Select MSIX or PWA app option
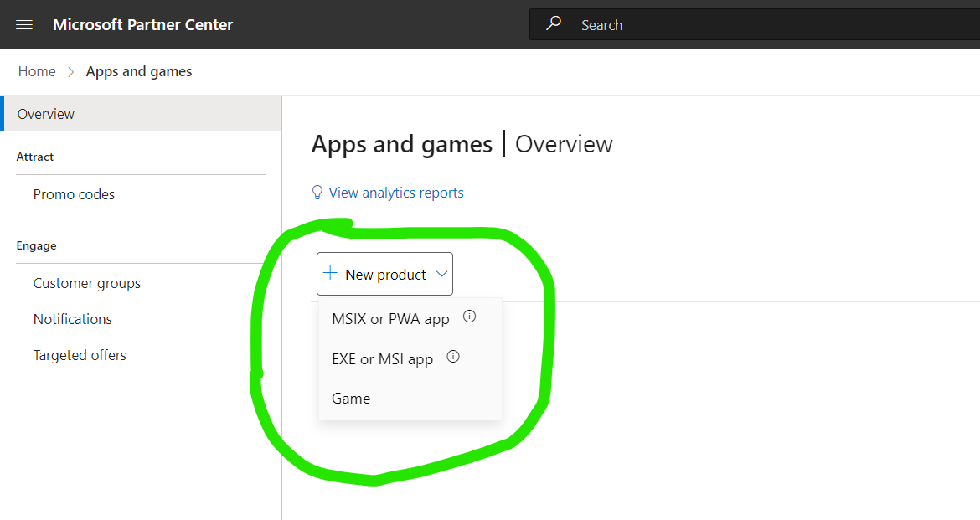Screen dimensions: 980x520 (x=390, y=319)
